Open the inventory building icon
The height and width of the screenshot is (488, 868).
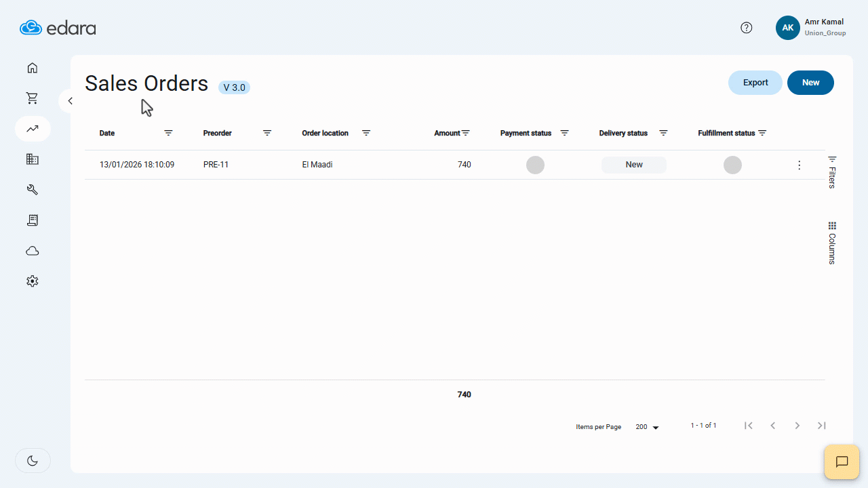[32, 159]
